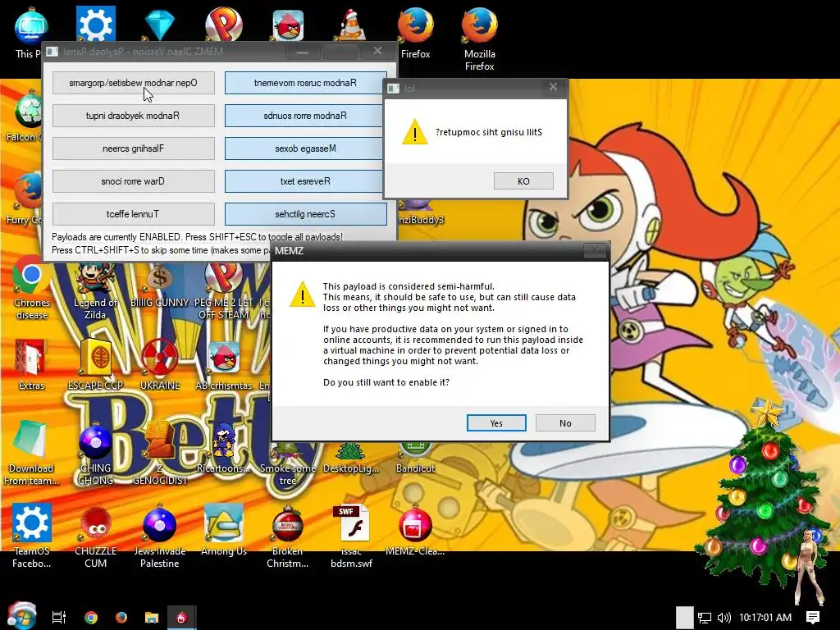The image size is (840, 630).
Task: Toggle the 'txet esreveR' payload
Action: pos(304,181)
